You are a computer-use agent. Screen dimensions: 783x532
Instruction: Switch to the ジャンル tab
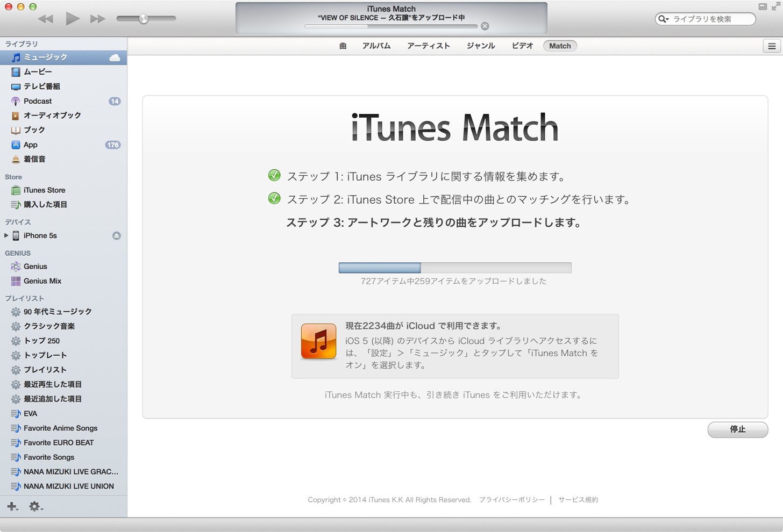point(481,46)
